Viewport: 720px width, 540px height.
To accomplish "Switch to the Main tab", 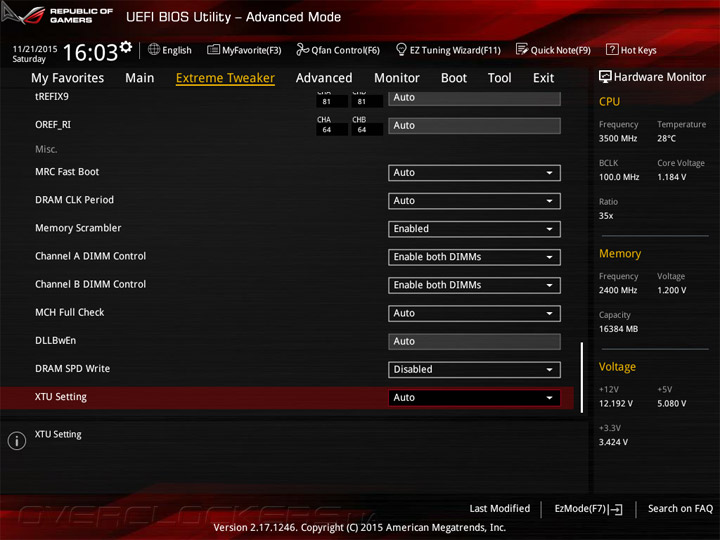I will point(140,78).
